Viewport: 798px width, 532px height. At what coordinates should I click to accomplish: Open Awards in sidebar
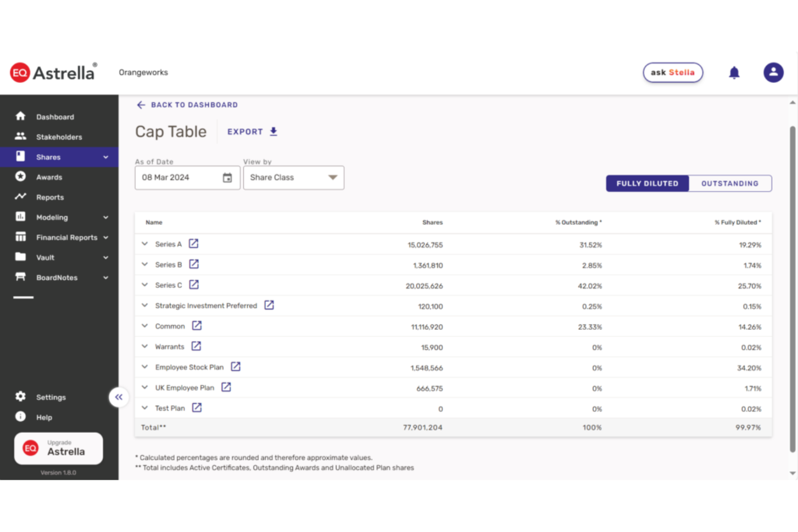point(49,177)
